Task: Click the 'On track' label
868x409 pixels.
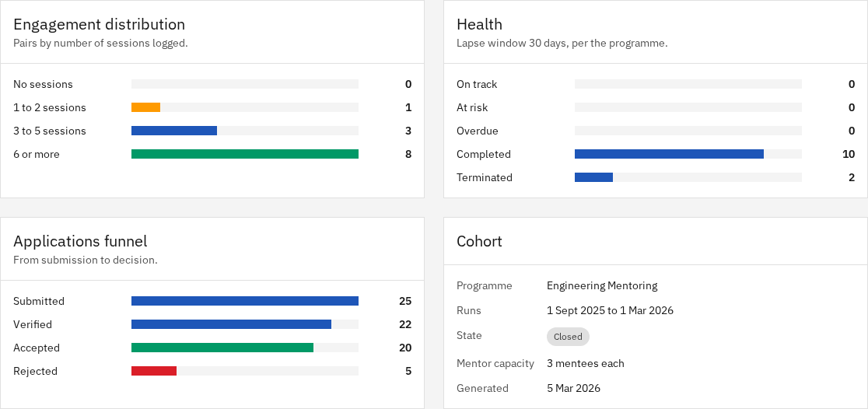Action: pos(478,84)
